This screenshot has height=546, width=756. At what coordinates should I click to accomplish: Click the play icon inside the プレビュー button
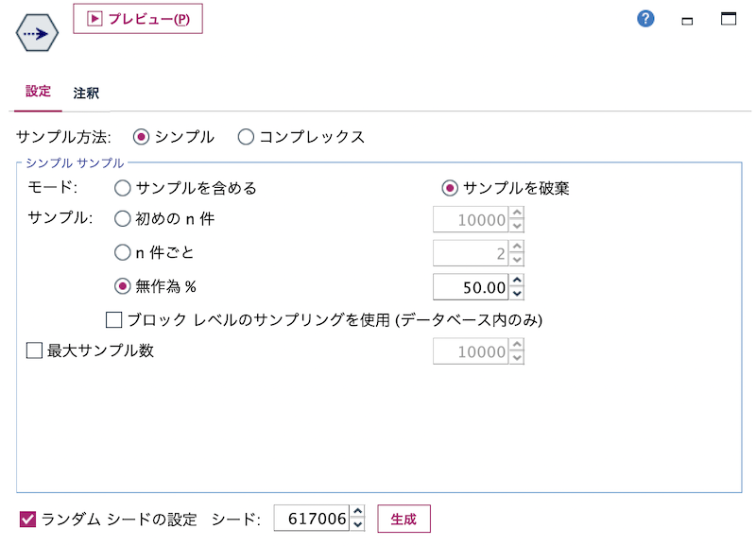pyautogui.click(x=94, y=18)
